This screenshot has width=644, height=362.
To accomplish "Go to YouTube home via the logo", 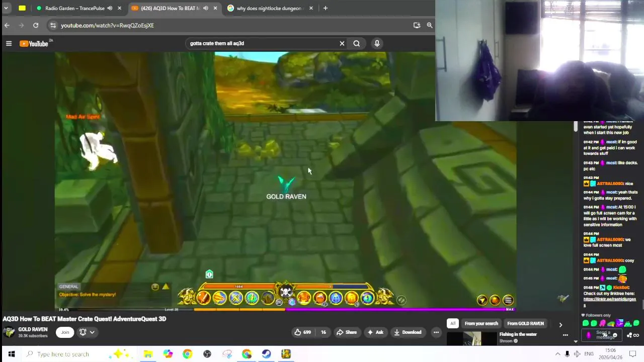I will pos(34,44).
